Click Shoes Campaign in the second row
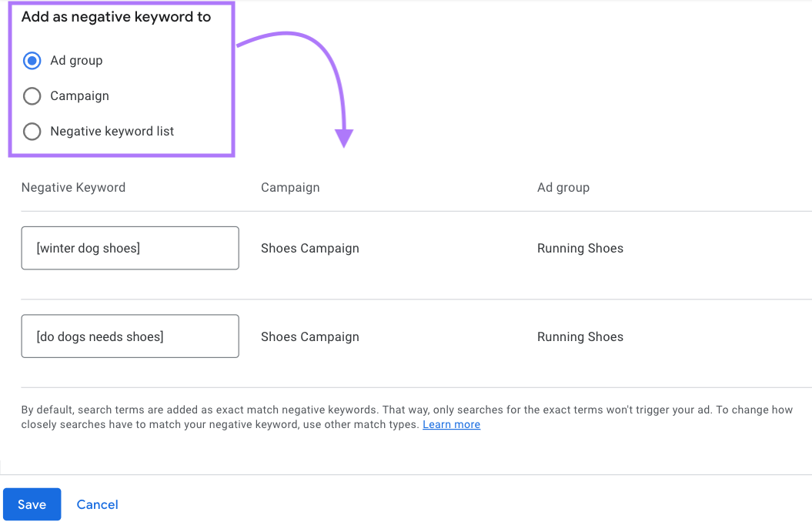 tap(310, 336)
